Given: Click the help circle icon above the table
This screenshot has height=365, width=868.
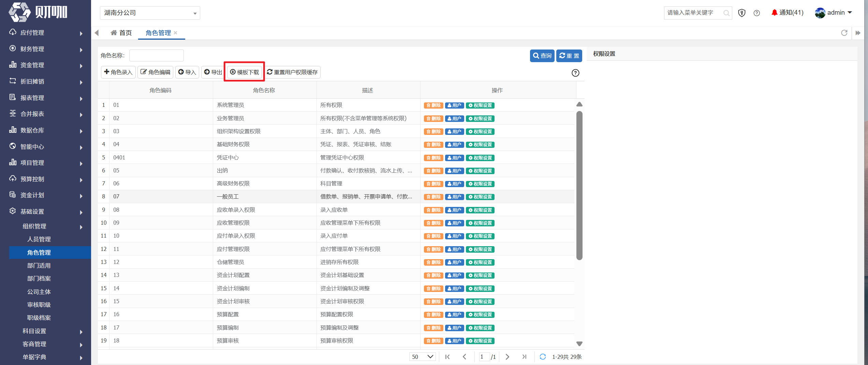Looking at the screenshot, I should click(575, 73).
